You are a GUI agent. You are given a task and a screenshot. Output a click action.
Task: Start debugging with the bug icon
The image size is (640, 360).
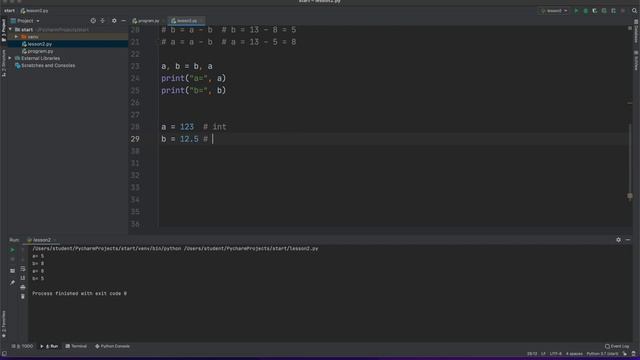585,11
